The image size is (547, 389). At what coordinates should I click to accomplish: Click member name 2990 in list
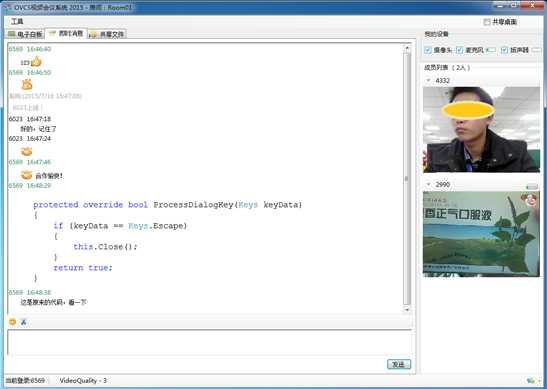click(x=442, y=185)
